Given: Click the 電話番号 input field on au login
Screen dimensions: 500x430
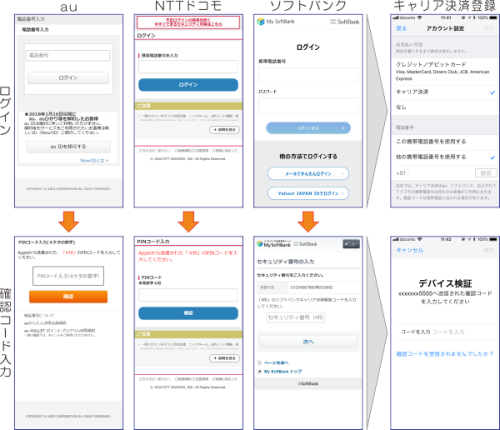Looking at the screenshot, I should [x=68, y=55].
